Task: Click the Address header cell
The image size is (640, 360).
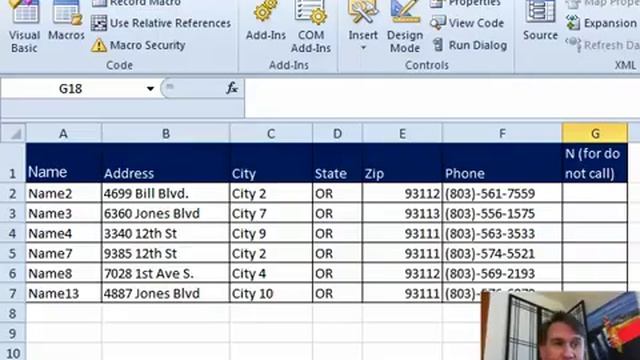Action: (166, 163)
